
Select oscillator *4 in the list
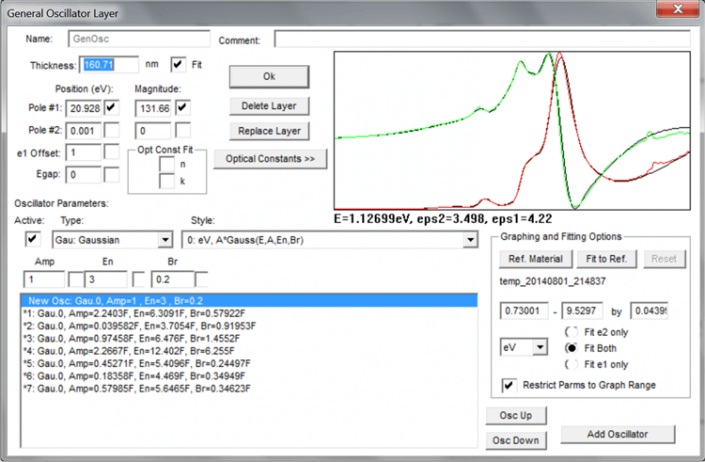[x=129, y=351]
